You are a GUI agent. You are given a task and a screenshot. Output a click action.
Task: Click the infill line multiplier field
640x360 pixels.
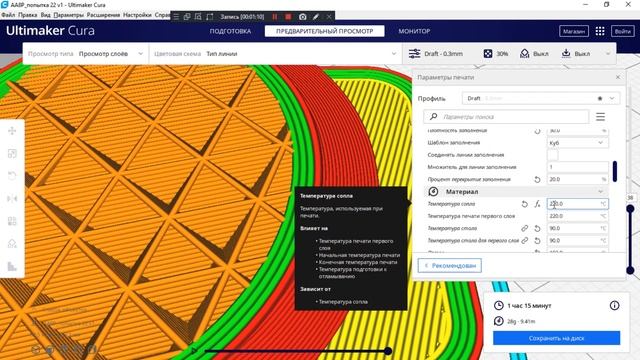pyautogui.click(x=578, y=167)
